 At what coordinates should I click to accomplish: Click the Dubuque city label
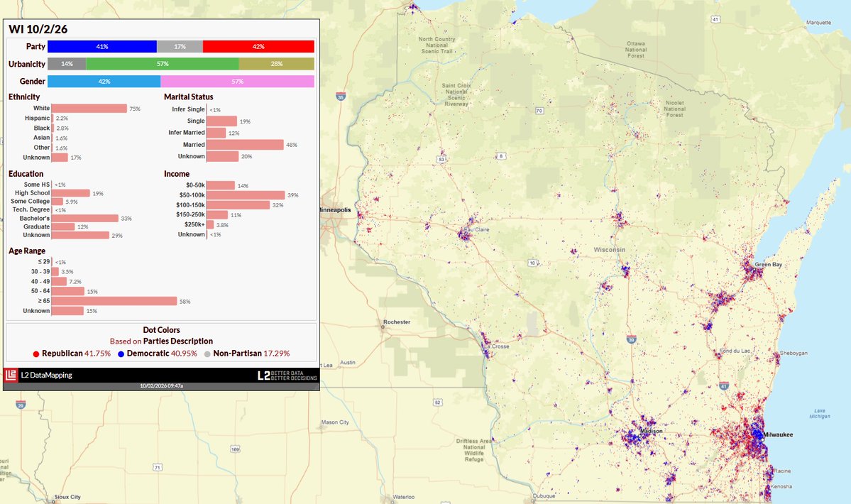point(544,496)
